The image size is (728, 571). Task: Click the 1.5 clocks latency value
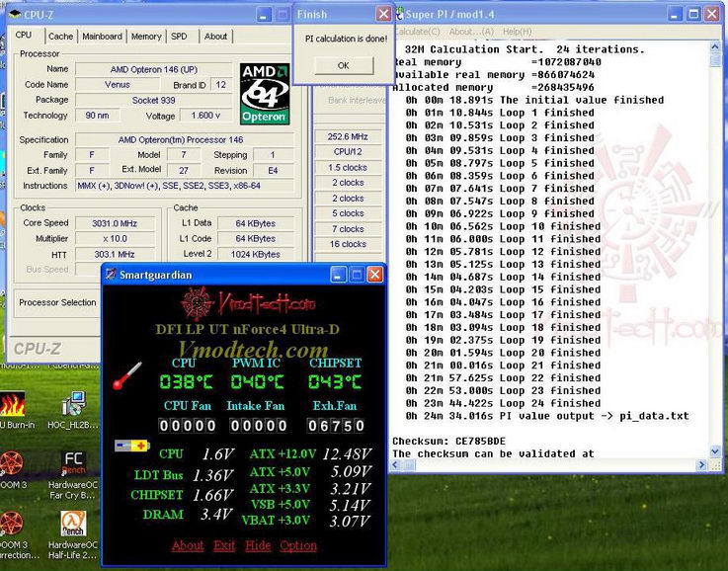point(348,167)
